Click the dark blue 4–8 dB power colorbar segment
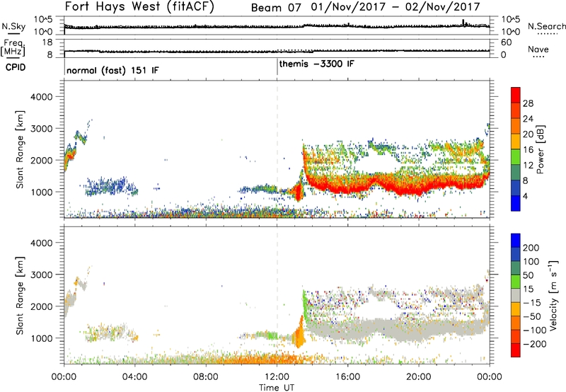The height and width of the screenshot is (392, 566). pyautogui.click(x=516, y=188)
